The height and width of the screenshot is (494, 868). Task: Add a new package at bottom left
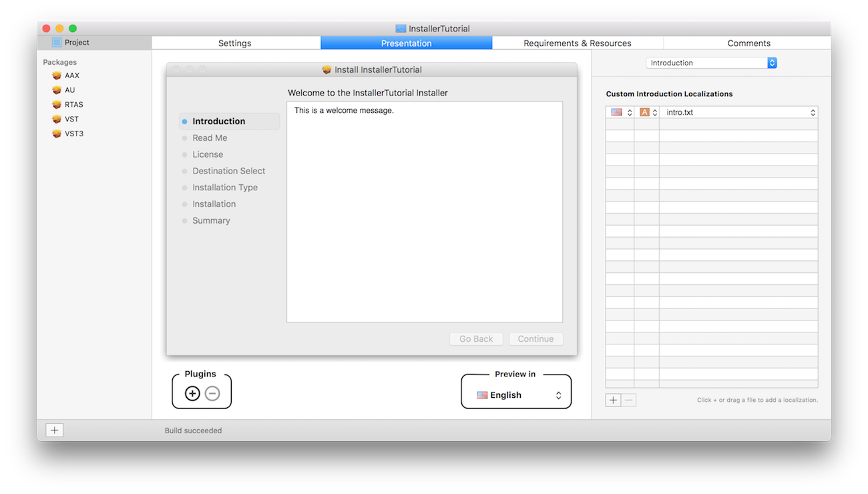click(x=55, y=431)
